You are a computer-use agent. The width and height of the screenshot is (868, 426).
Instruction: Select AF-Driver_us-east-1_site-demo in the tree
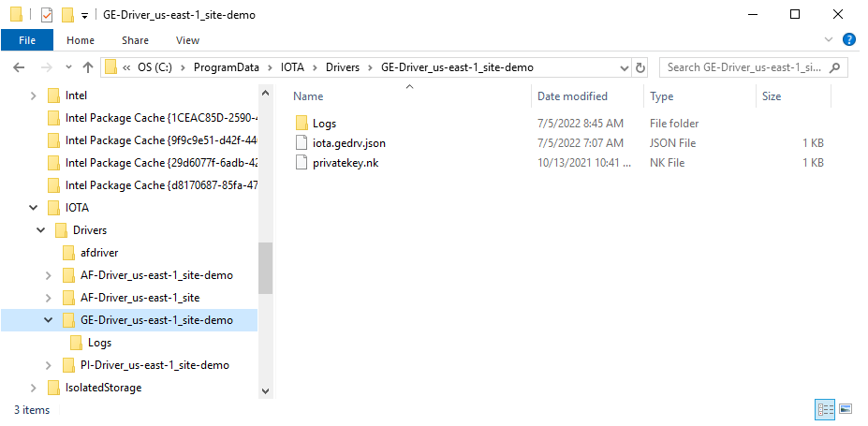pos(156,275)
